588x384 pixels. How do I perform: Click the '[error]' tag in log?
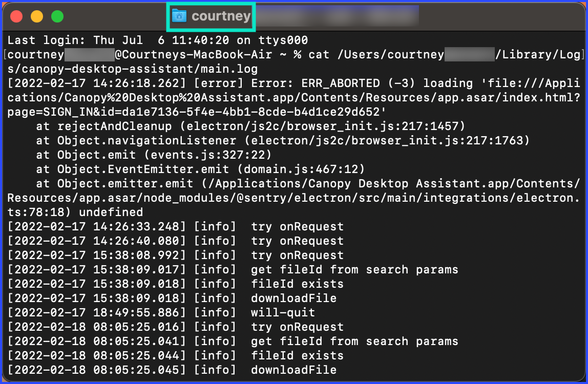219,83
